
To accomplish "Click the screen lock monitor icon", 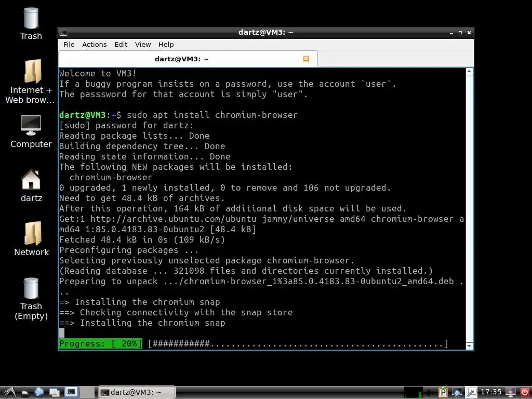I will pos(510,393).
